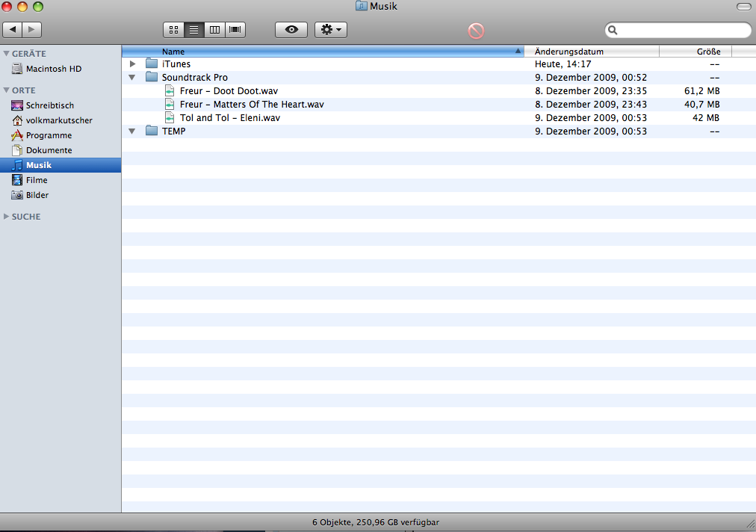
Task: Click the red prohibited sign icon
Action: click(x=476, y=31)
